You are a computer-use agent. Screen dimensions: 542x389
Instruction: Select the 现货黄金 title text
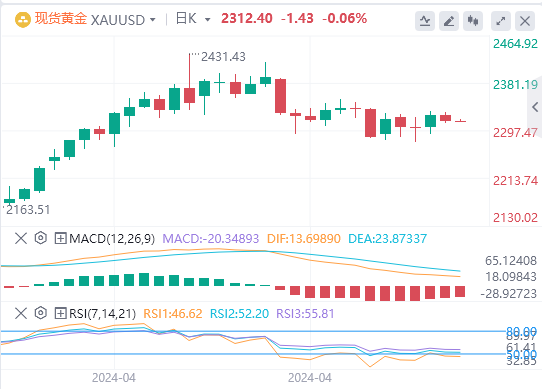[x=60, y=19]
